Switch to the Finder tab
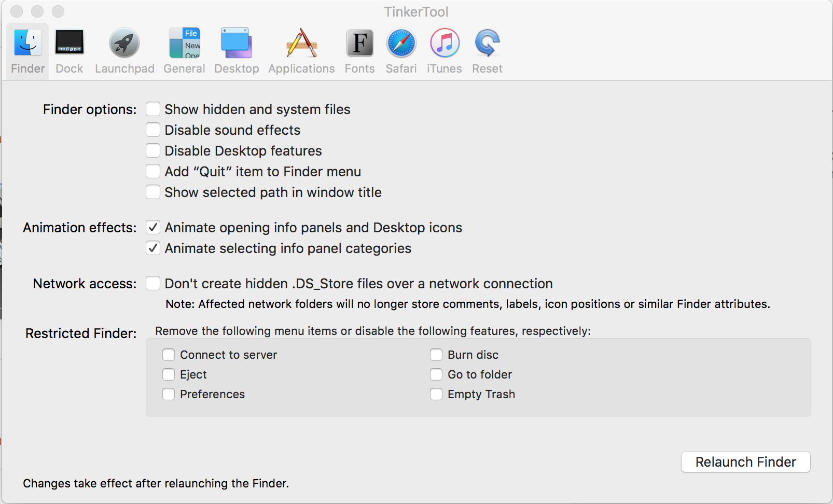The image size is (833, 504). [x=26, y=50]
